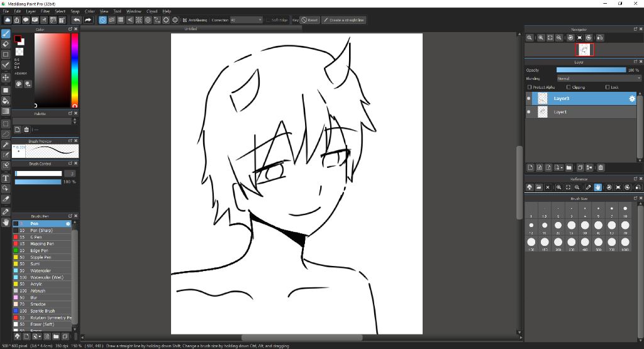Select the Gradient tool
This screenshot has width=644, height=349.
(x=6, y=111)
